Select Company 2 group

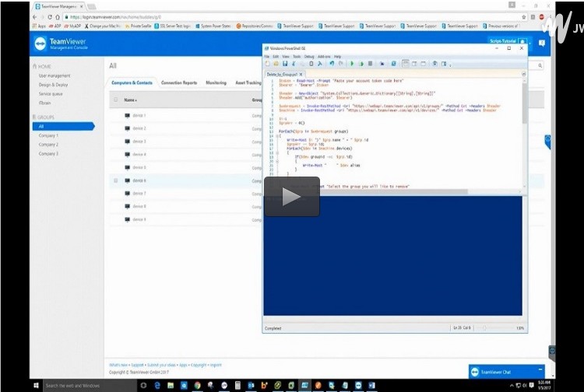point(48,145)
